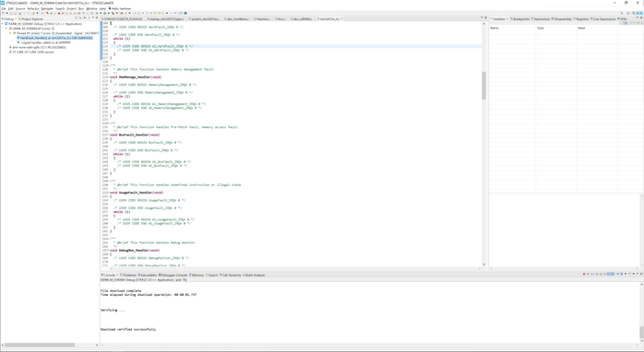Collapse the Thread #1 tree node

[x=10, y=33]
